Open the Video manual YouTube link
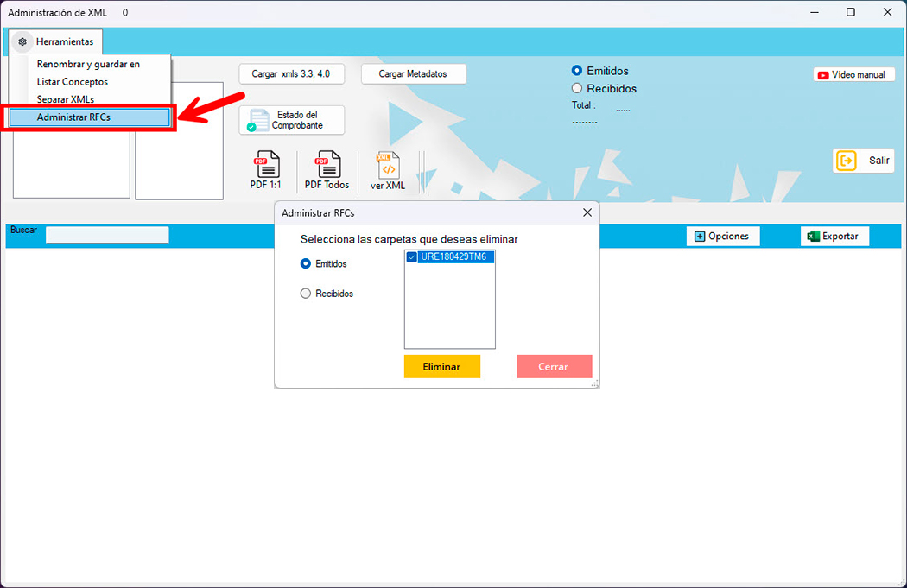Viewport: 907px width, 588px height. click(x=851, y=75)
